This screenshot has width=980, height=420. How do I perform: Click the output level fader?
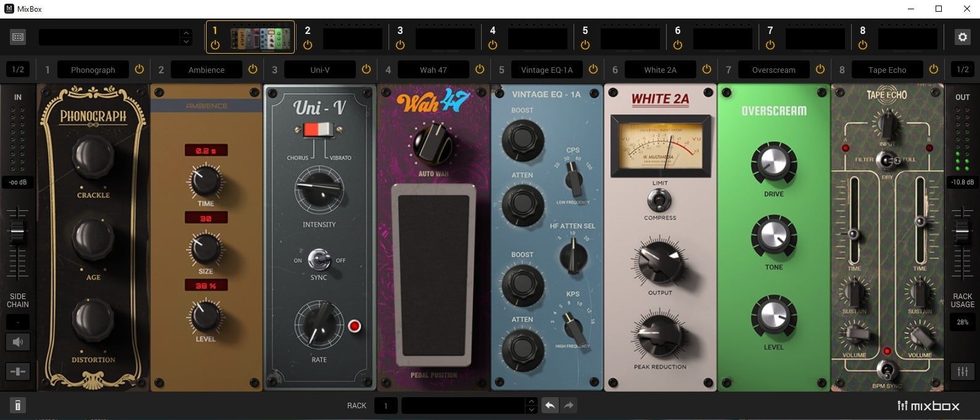(x=962, y=232)
